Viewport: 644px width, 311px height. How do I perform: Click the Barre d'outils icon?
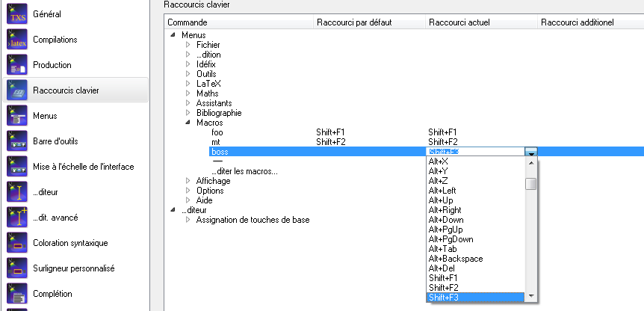[x=17, y=141]
